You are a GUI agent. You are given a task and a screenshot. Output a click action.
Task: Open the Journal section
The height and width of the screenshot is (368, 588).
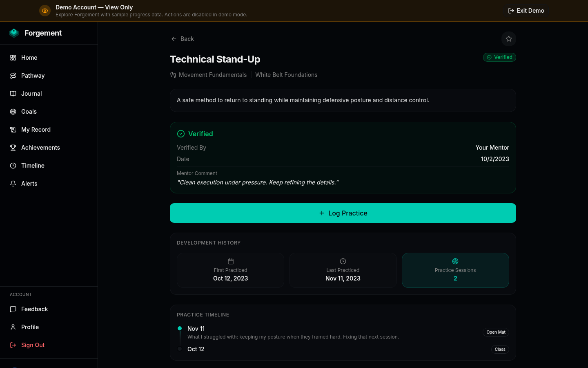coord(49,94)
